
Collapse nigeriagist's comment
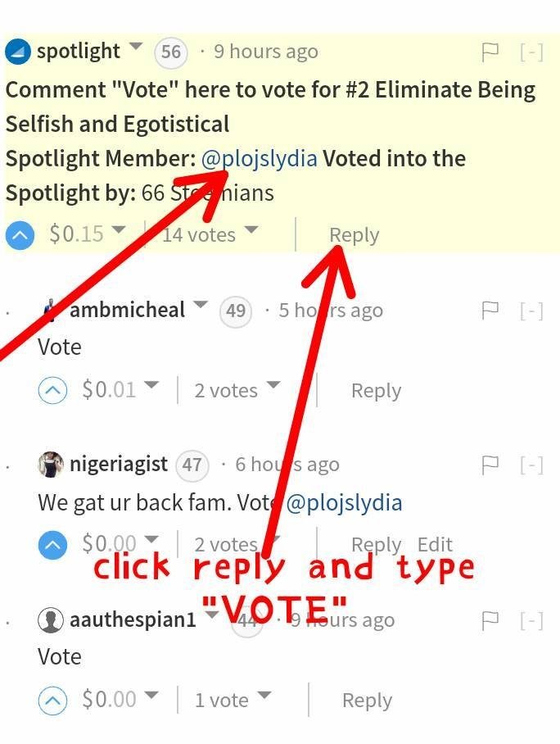pos(531,465)
